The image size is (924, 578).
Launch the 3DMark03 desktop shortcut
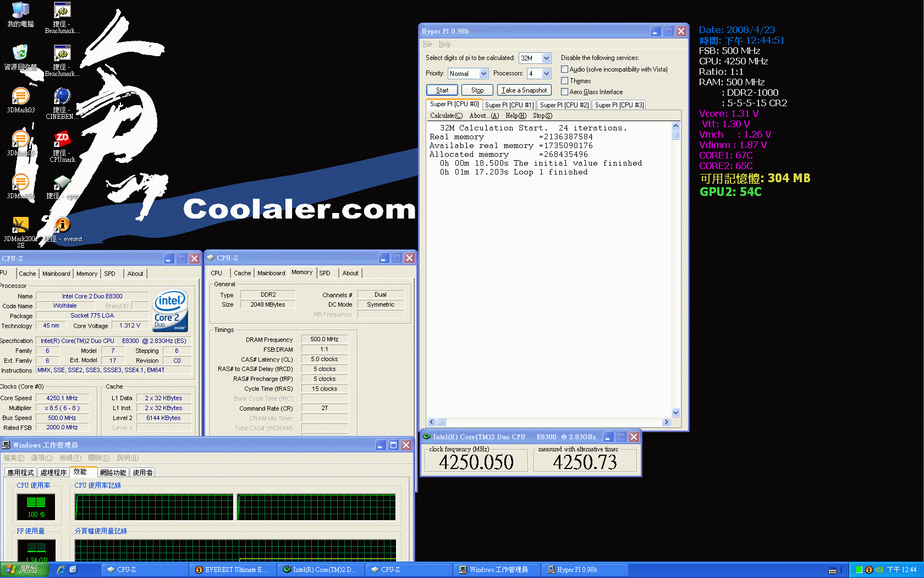coord(20,100)
